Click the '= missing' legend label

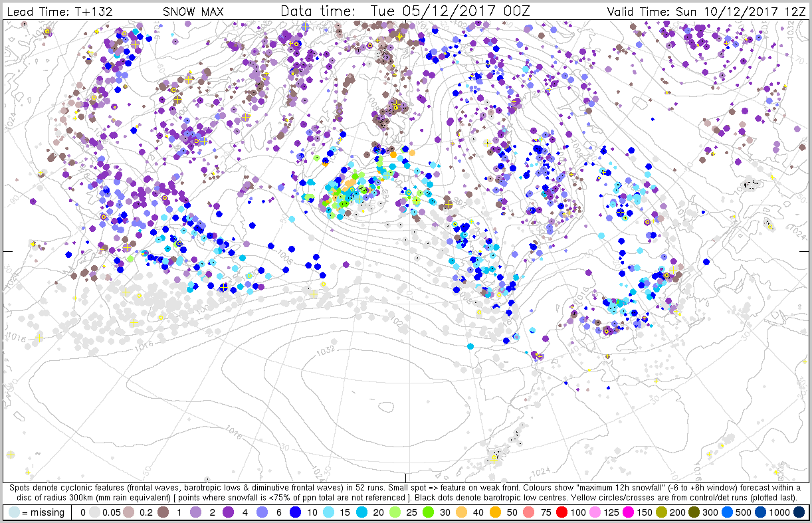pos(44,512)
